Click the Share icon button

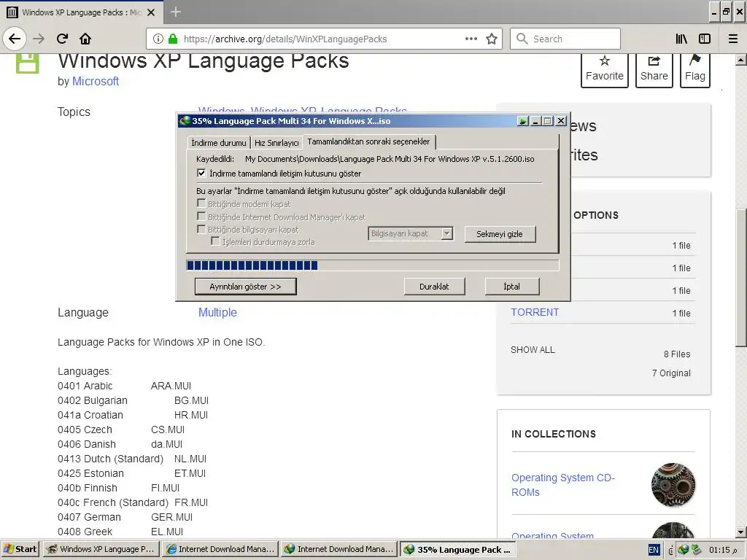(x=654, y=69)
